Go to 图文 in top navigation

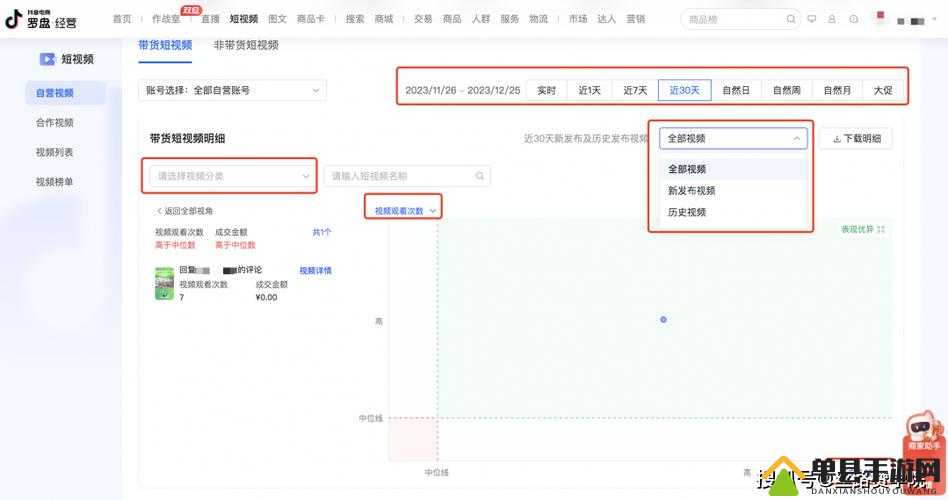(278, 19)
